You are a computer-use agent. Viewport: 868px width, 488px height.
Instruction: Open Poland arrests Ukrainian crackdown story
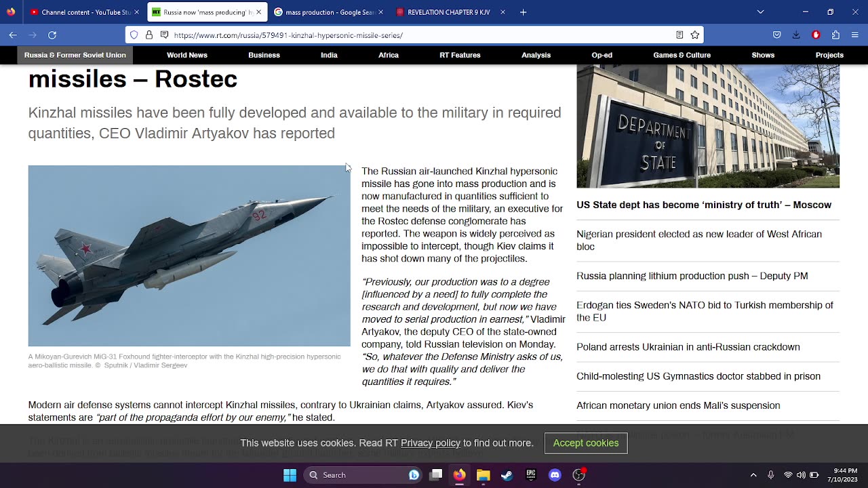(x=688, y=346)
